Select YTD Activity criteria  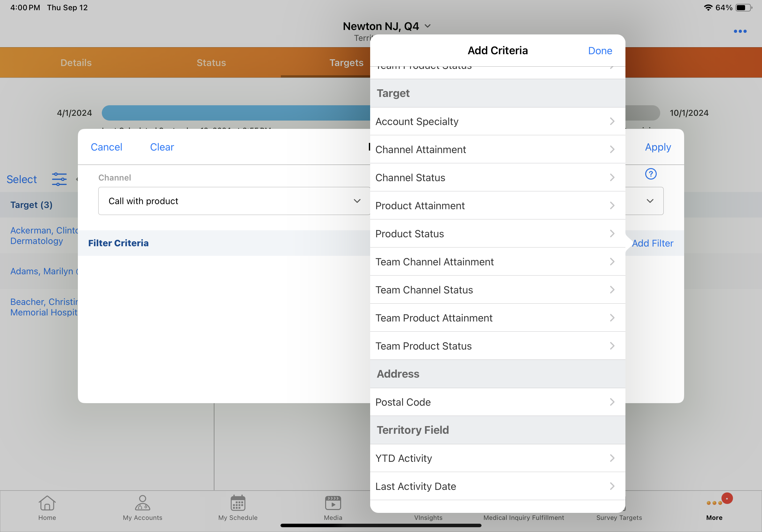497,458
